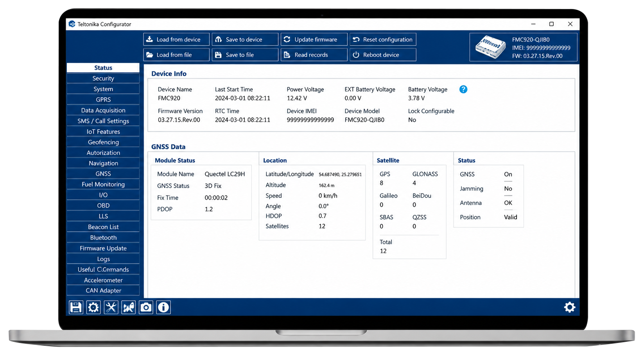Open the GNSS sidebar section

tap(103, 174)
